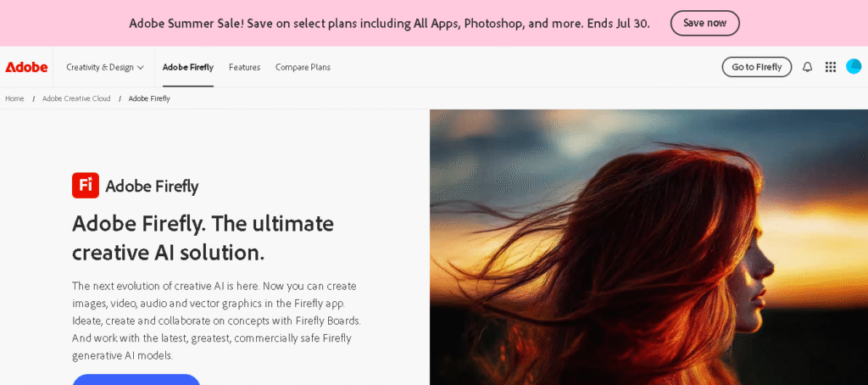Click the Adobe Summer Sale banner text
Viewport: 868px width, 385px height.
(x=389, y=23)
